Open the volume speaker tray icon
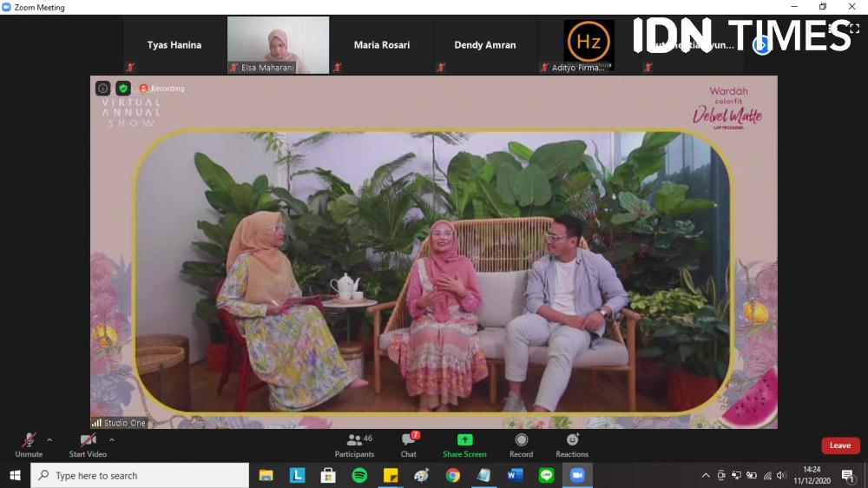868x488 pixels. (x=781, y=475)
